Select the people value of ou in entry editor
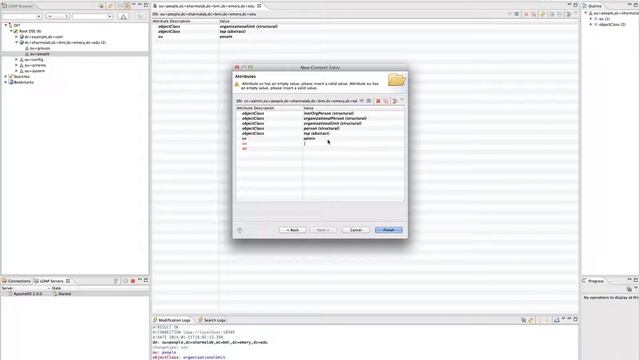The image size is (640, 360). [x=226, y=37]
